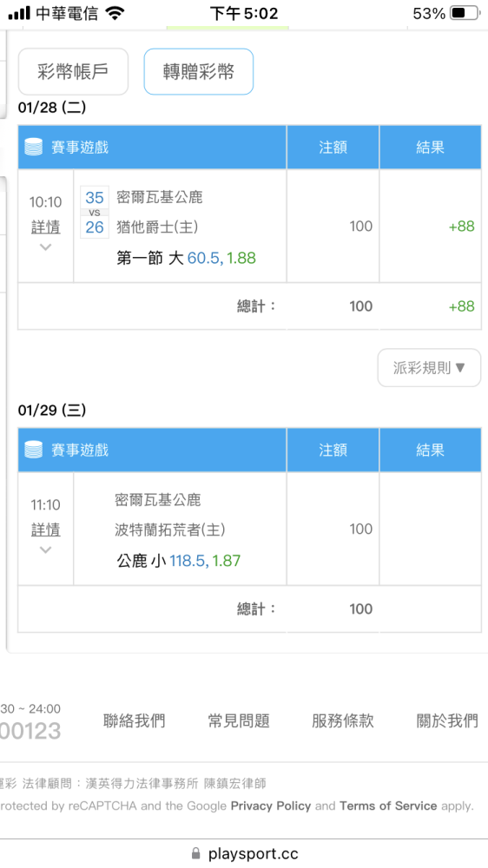The image size is (488, 868).
Task: Switch to 彩幣帳戶 tab
Action: (x=73, y=71)
